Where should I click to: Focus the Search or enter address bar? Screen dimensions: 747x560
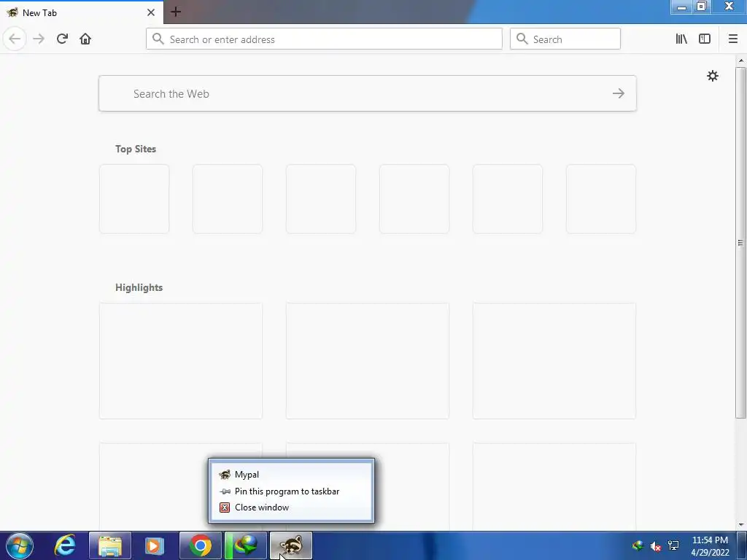click(x=324, y=39)
